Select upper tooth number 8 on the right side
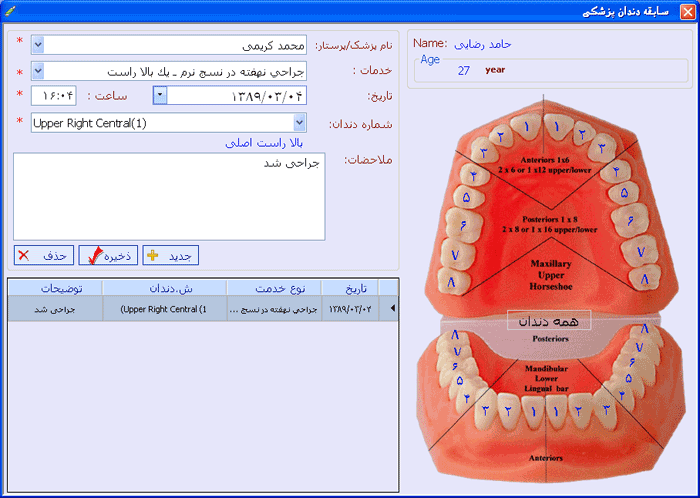Viewport: 700px width, 498px height. point(645,279)
